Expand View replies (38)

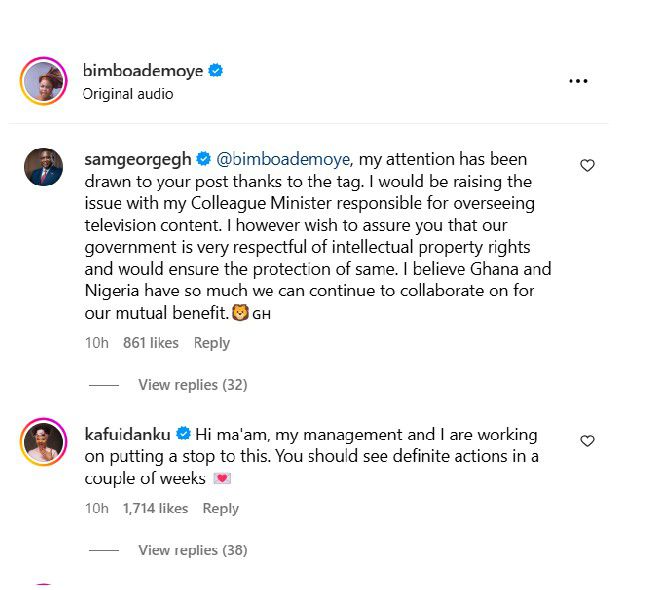tap(192, 550)
